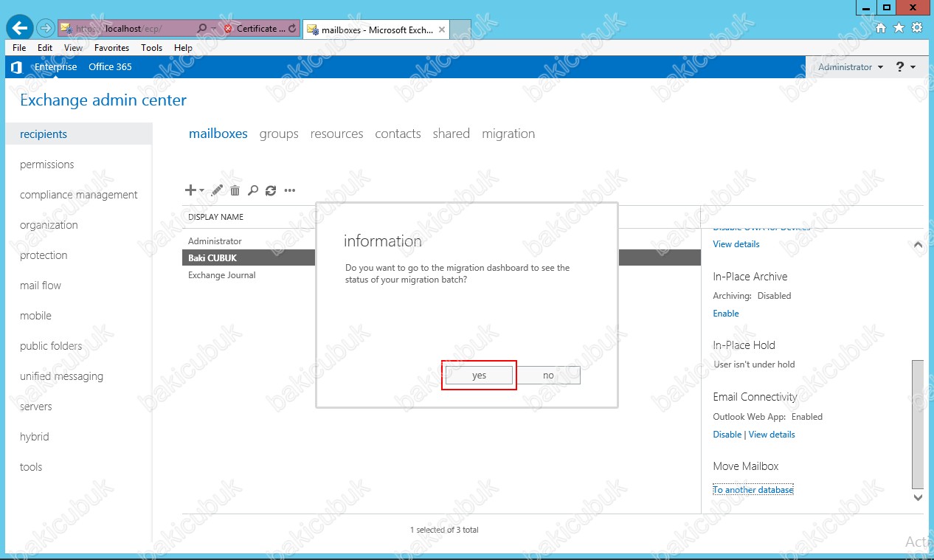Screen dimensions: 934x560
Task: Click the Office logo icon in header
Action: (x=17, y=67)
